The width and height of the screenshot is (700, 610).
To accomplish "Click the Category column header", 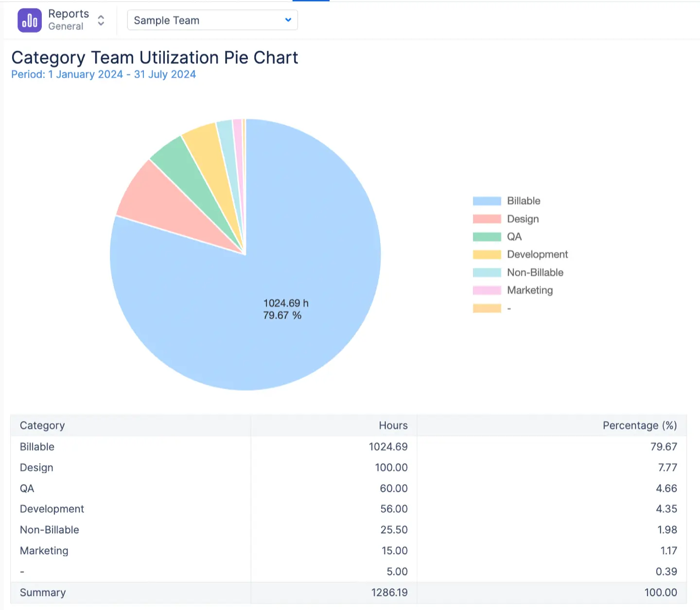I will [42, 426].
